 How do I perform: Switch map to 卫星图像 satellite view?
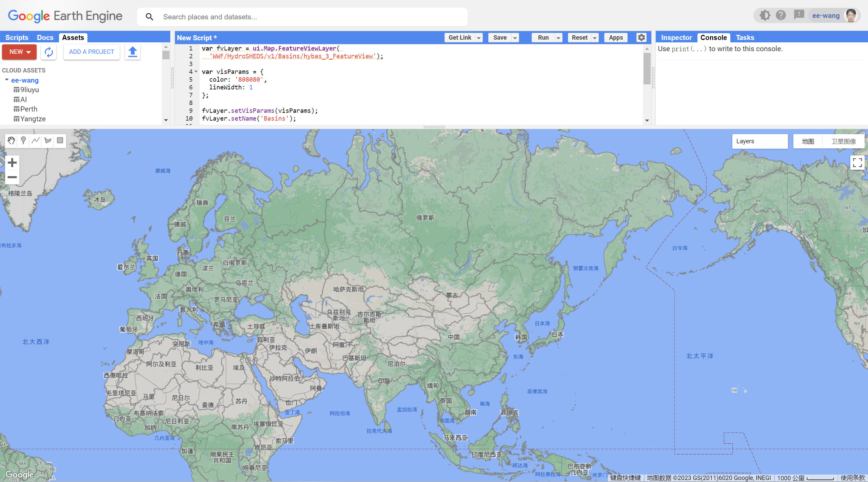(x=844, y=141)
